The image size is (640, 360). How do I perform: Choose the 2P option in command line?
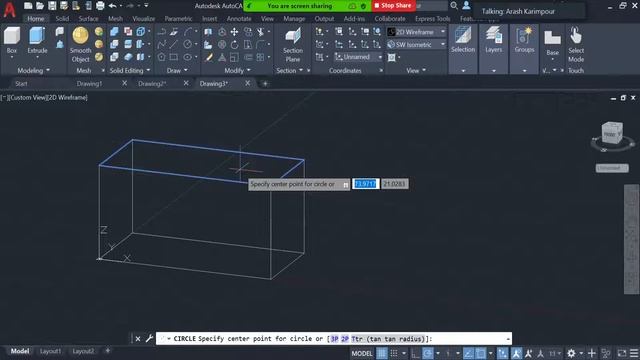tap(345, 339)
